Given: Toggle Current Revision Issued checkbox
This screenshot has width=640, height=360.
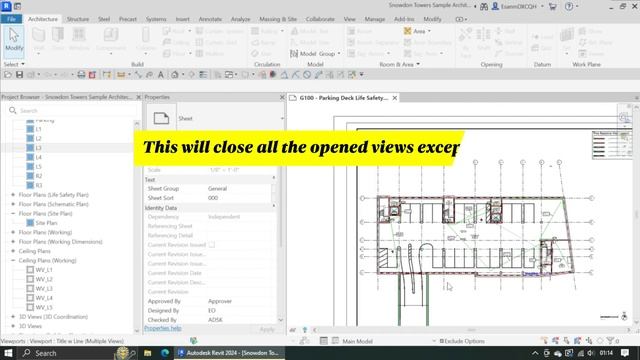Looking at the screenshot, I should (x=211, y=245).
